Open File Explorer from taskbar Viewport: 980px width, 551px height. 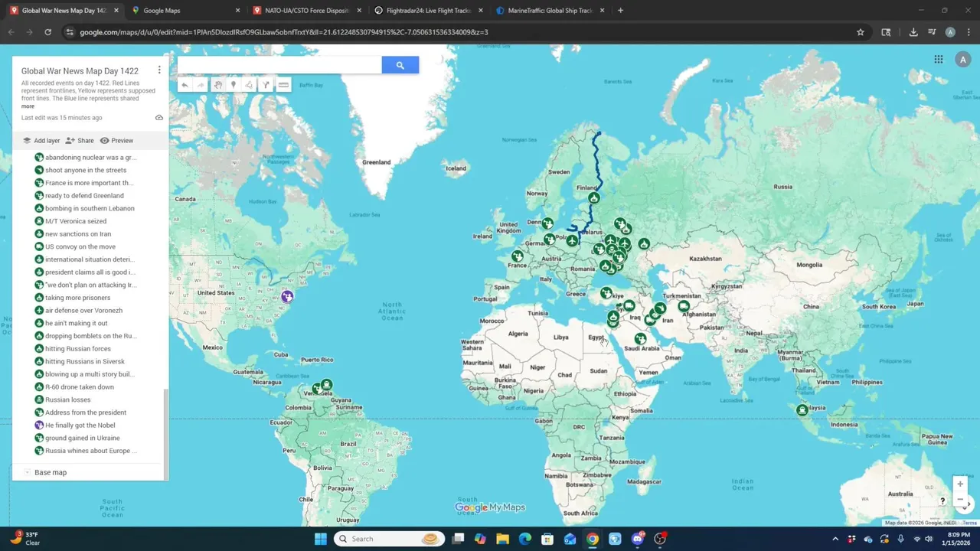click(x=502, y=539)
